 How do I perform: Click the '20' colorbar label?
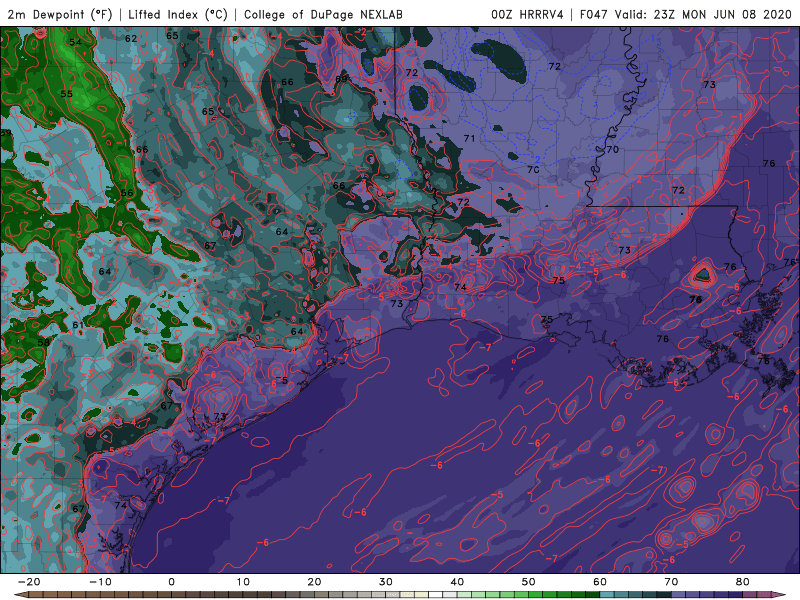pos(314,582)
